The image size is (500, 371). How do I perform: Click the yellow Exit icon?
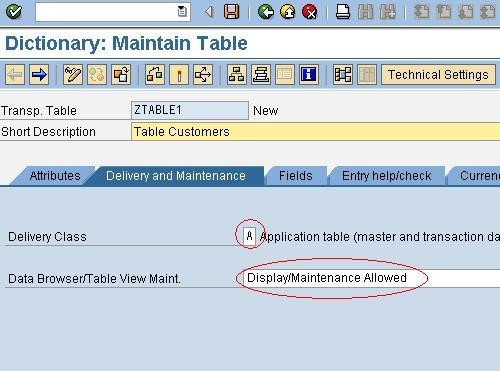click(x=288, y=12)
